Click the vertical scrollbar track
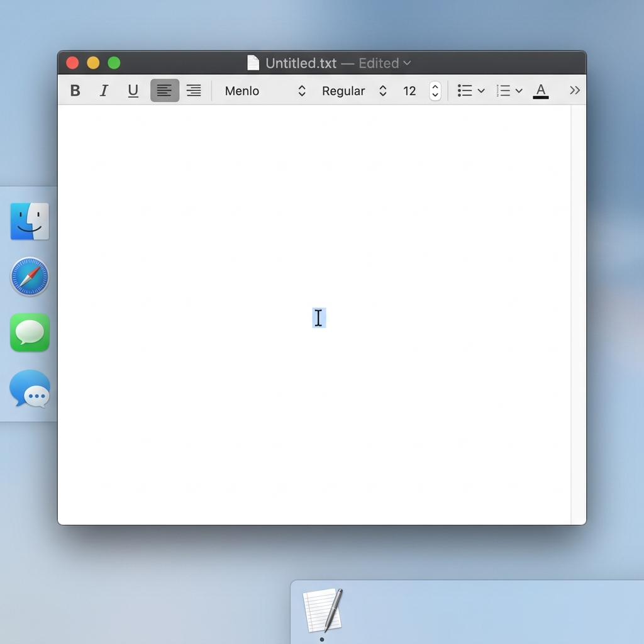This screenshot has width=644, height=644. 579,314
